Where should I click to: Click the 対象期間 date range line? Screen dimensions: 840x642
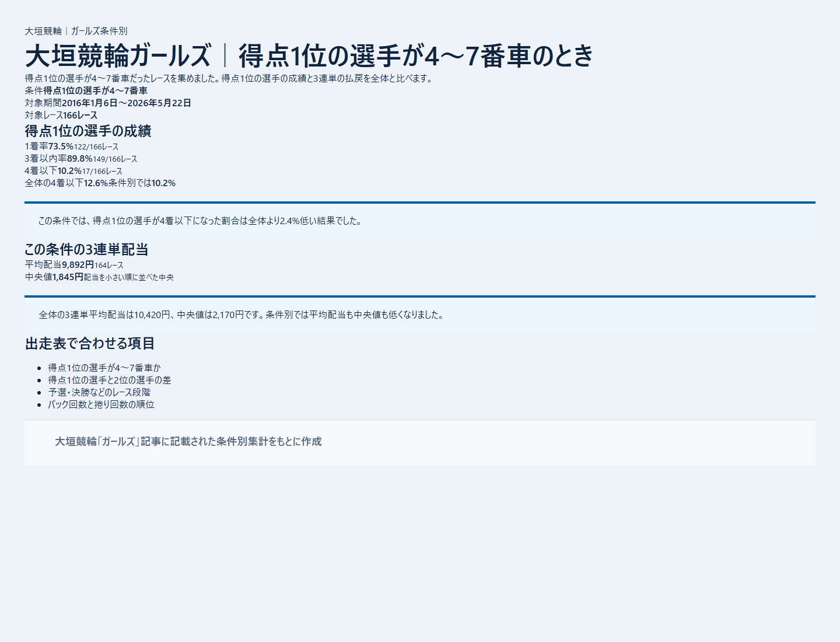(108, 103)
